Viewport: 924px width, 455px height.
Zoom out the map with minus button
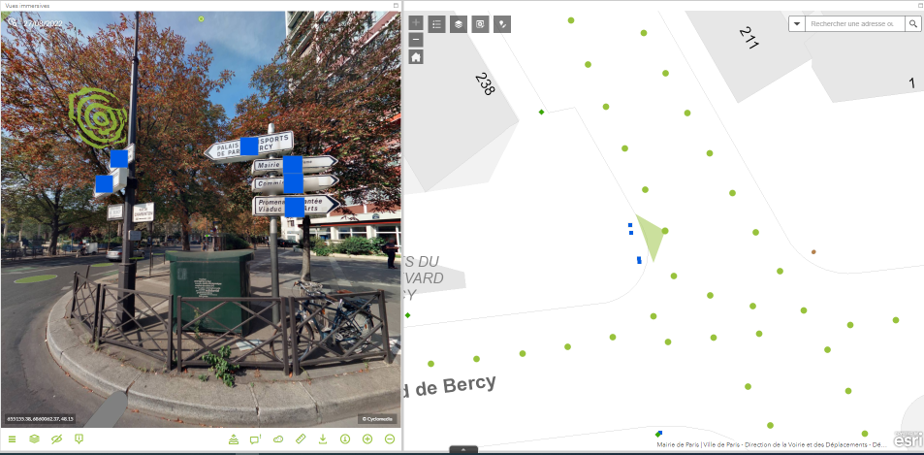[416, 40]
